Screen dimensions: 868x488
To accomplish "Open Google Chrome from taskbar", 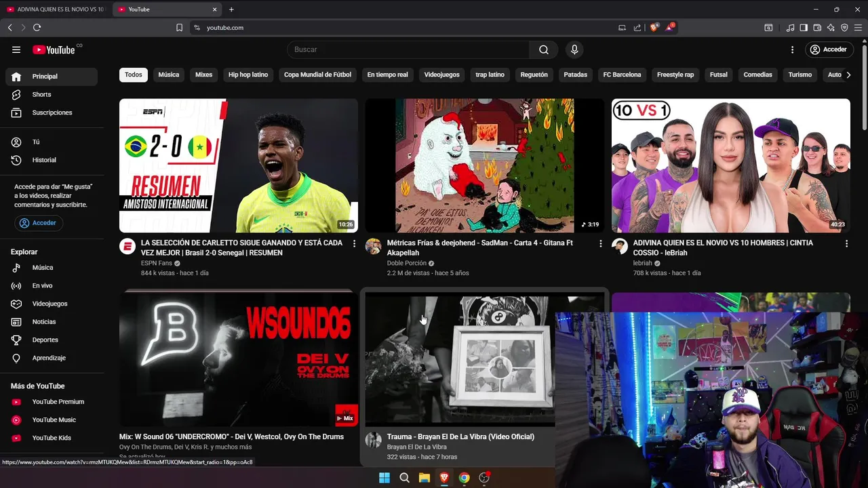I will point(464,478).
